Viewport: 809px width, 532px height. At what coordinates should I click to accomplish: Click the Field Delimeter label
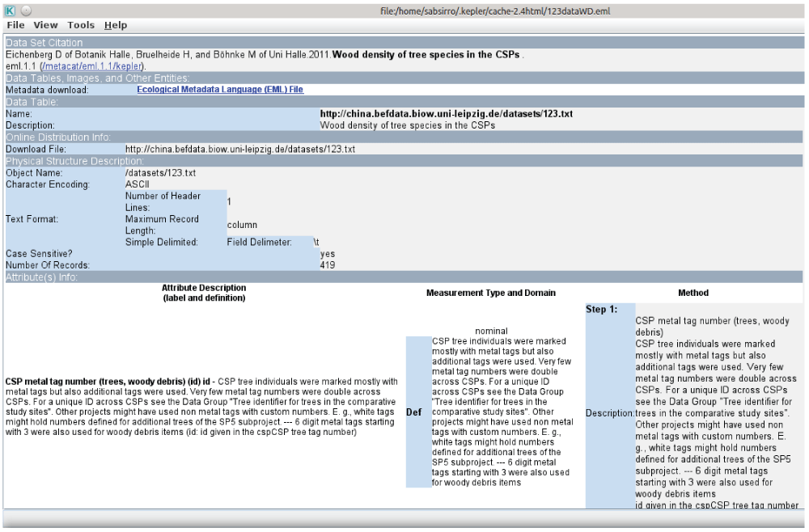point(259,243)
